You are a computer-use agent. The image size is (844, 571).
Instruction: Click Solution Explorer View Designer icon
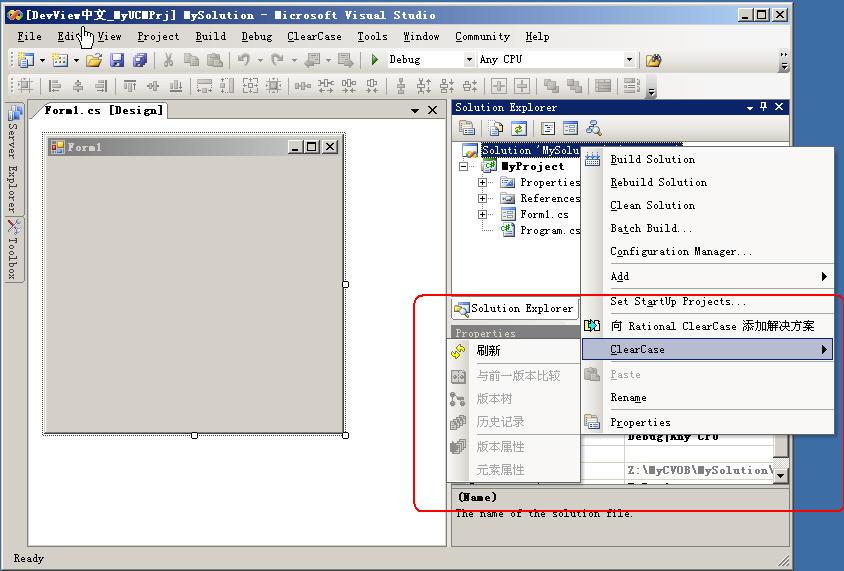570,128
